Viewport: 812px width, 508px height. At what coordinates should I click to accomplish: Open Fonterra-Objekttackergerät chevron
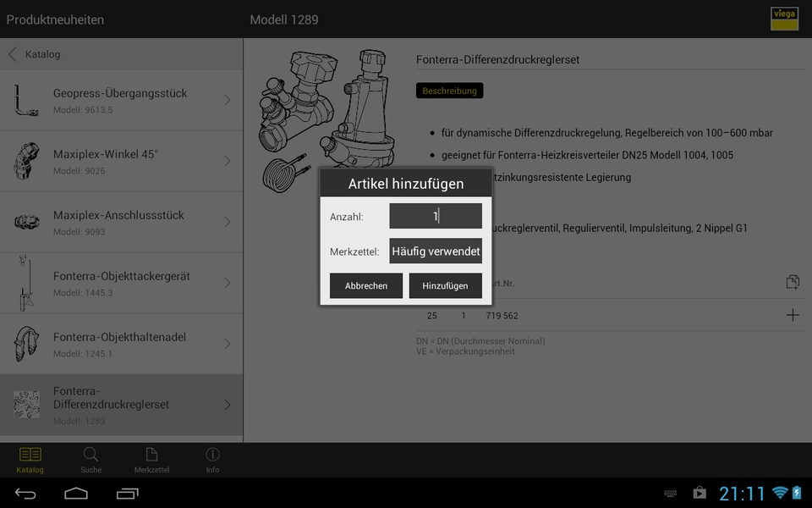(228, 283)
